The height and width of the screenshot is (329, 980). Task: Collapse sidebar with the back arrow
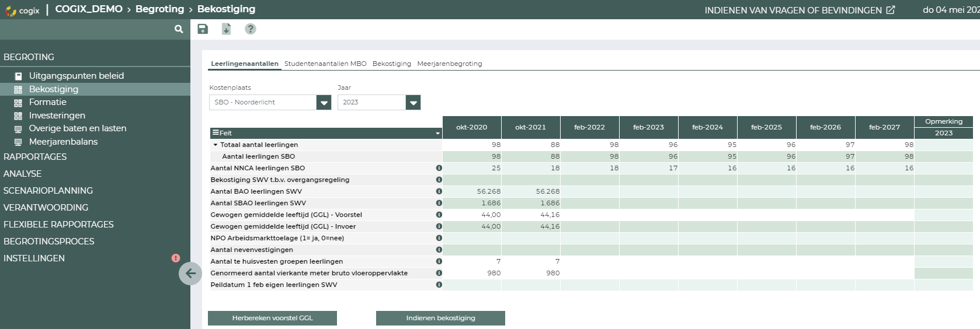(190, 273)
